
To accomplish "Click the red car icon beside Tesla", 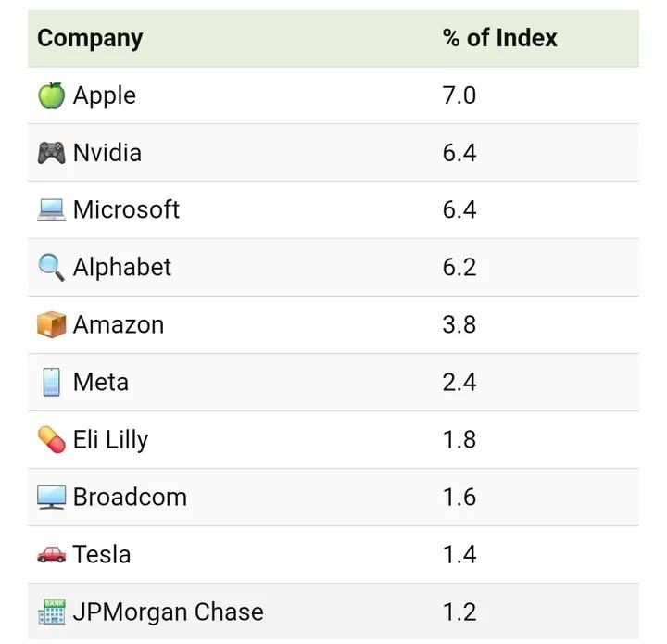I will click(51, 555).
